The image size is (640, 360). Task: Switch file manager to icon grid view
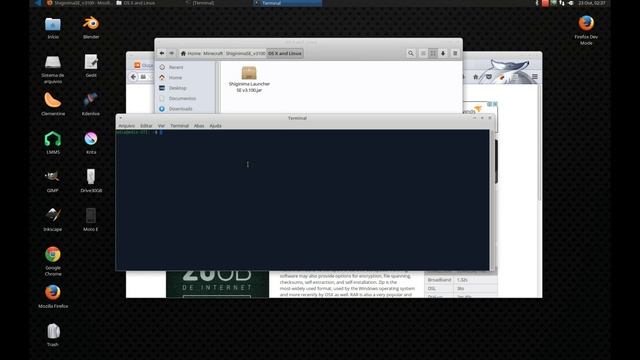pos(433,53)
